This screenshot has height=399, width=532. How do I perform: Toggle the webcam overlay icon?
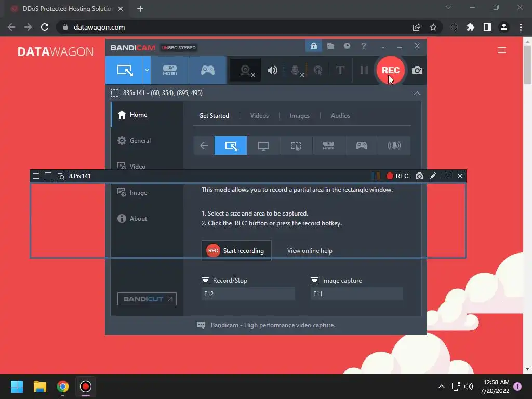coord(245,70)
